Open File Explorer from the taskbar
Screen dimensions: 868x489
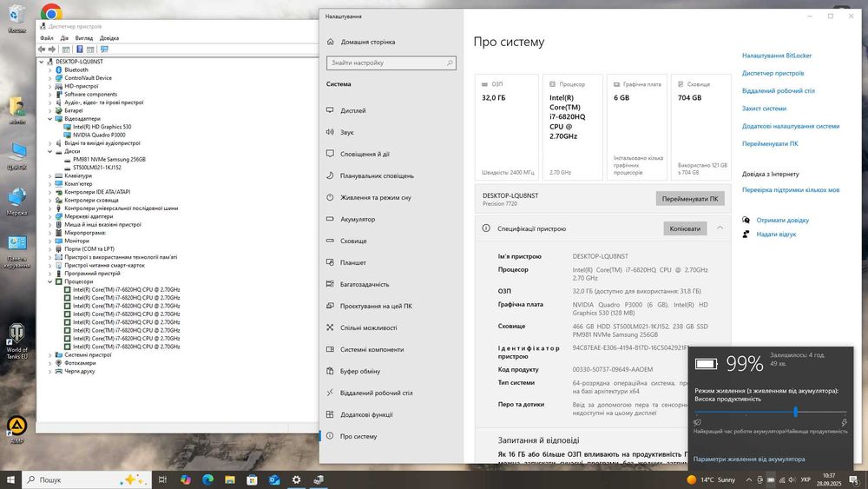(230, 479)
